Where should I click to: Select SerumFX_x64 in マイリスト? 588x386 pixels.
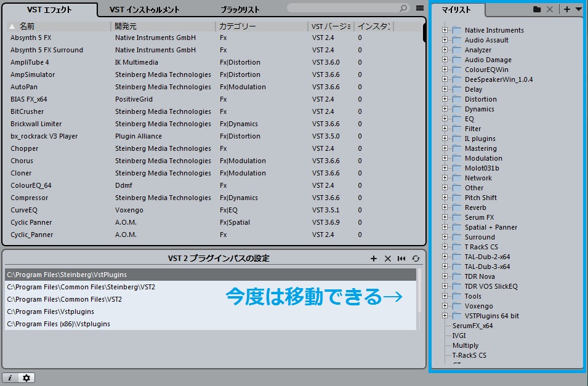click(472, 326)
